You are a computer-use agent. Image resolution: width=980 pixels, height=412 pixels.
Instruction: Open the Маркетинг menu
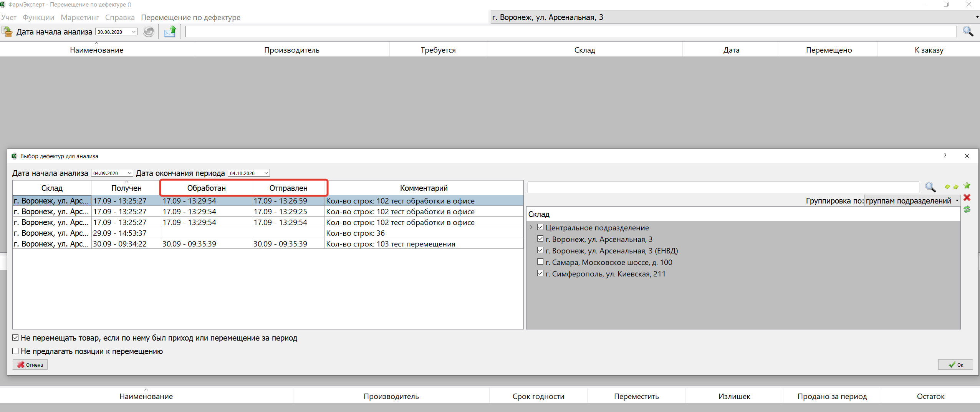click(x=79, y=17)
